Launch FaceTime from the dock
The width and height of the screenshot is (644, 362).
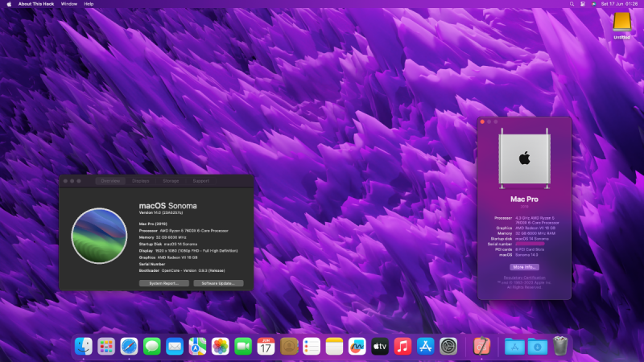pos(243,347)
